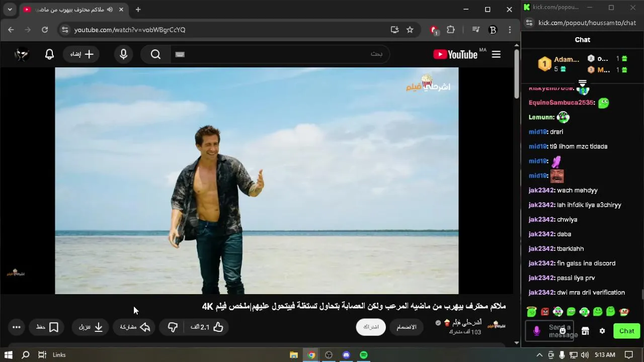Screen dimensions: 644x362
Task: Click YouTube search magnifier button
Action: 155,54
